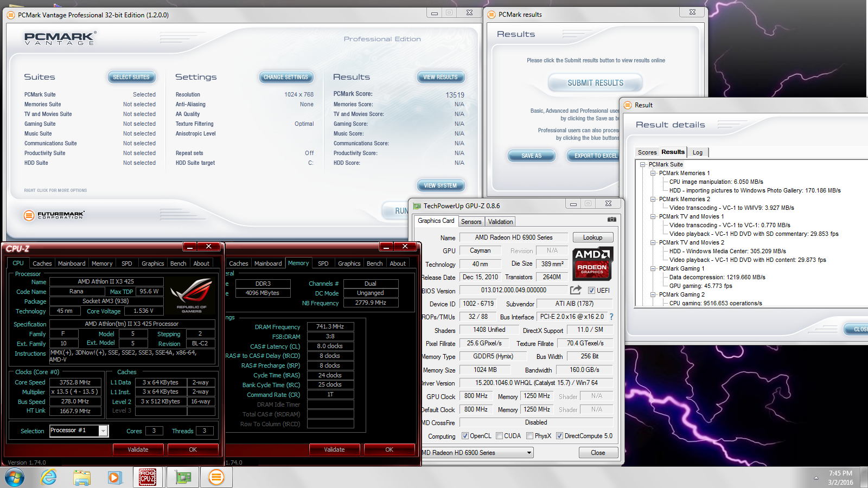Switch to GPU-Z Sensors tab
Viewport: 868px width, 488px height.
[x=471, y=222]
